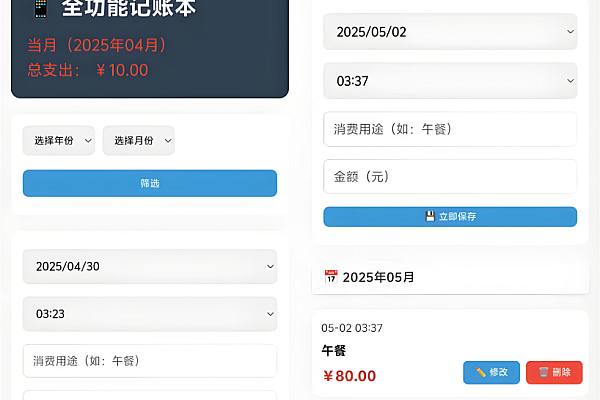Click the 05-02 03:37 record timestamp
The height and width of the screenshot is (400, 600).
pyautogui.click(x=352, y=328)
